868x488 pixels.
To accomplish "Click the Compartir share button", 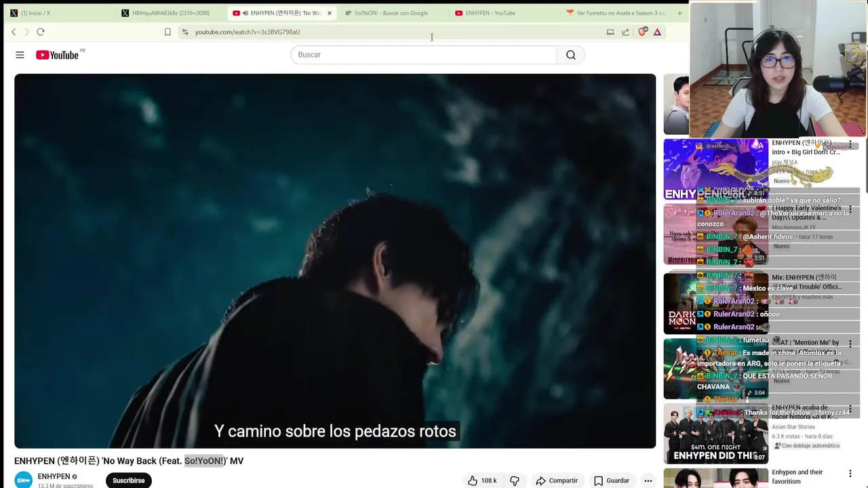I will point(557,481).
